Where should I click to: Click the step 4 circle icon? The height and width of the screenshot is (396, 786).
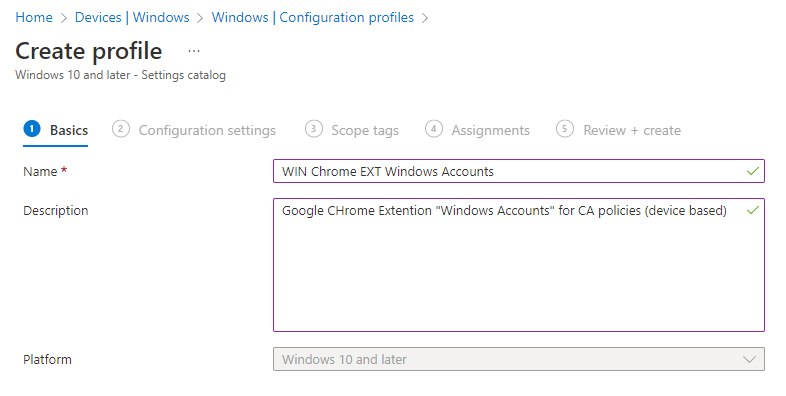coord(434,129)
